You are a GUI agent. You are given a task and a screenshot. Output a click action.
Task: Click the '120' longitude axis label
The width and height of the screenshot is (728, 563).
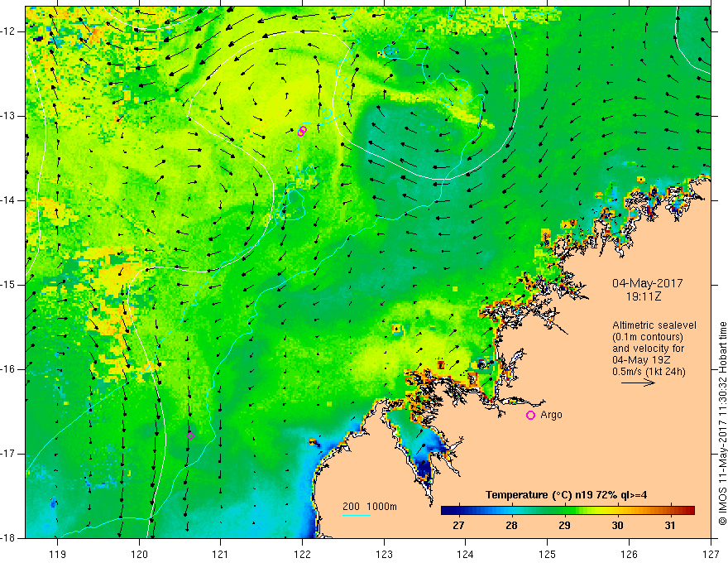[x=139, y=554]
